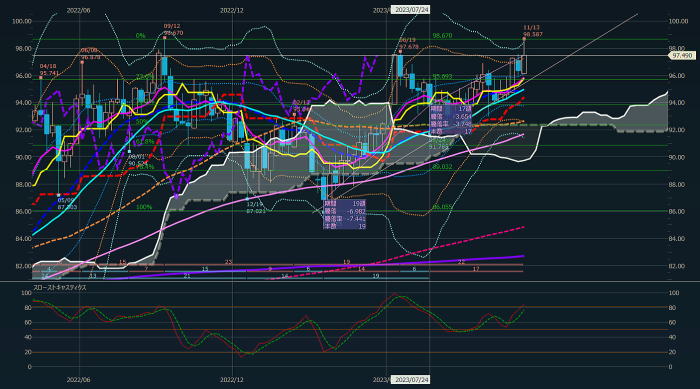
Task: Select the 2022/06 label on the top axis
Action: tap(78, 10)
